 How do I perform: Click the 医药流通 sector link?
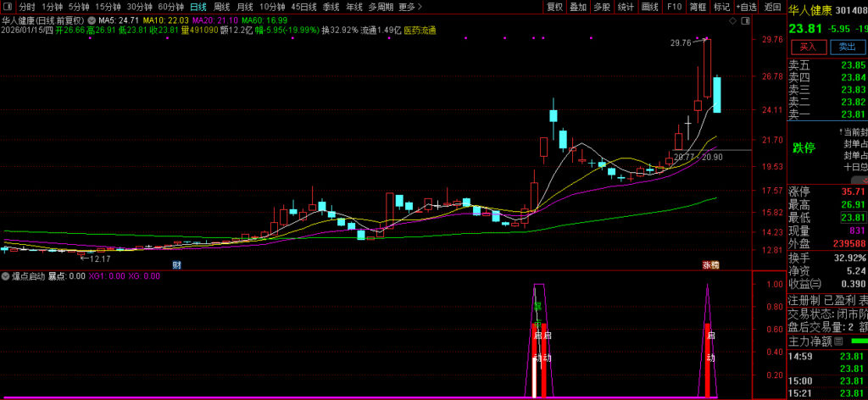(x=420, y=31)
